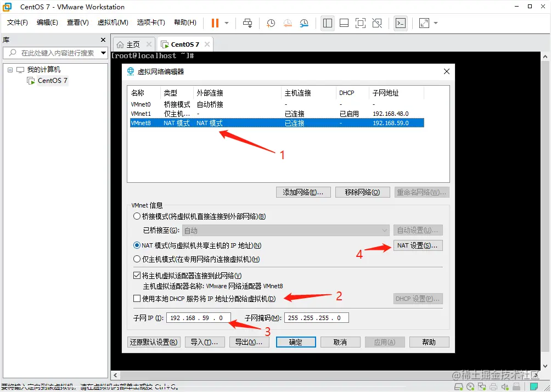
Task: Take a snapshot with the clock-plus icon
Action: [x=271, y=23]
